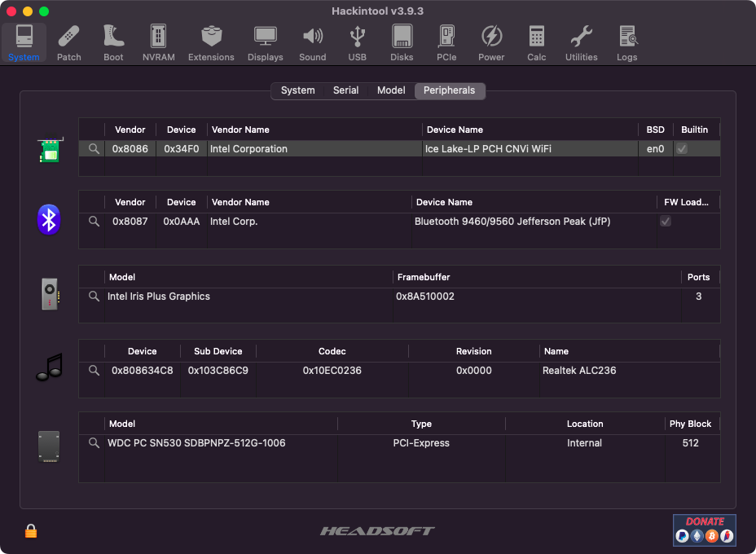Click the storage drive icon

click(49, 446)
